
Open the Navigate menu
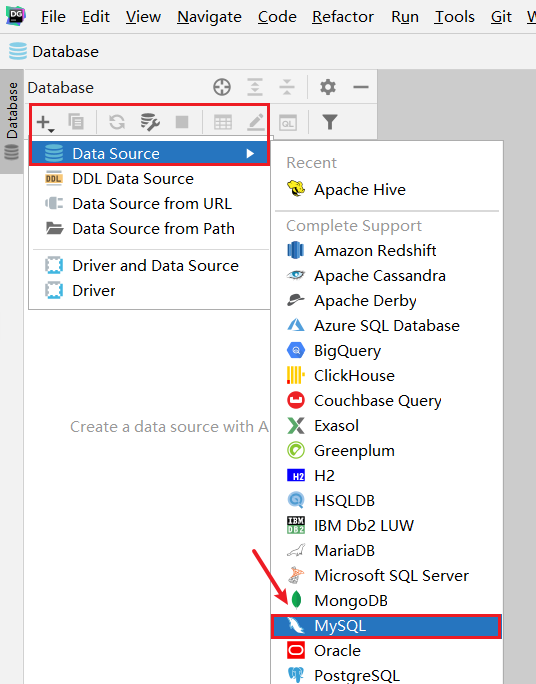[x=209, y=17]
